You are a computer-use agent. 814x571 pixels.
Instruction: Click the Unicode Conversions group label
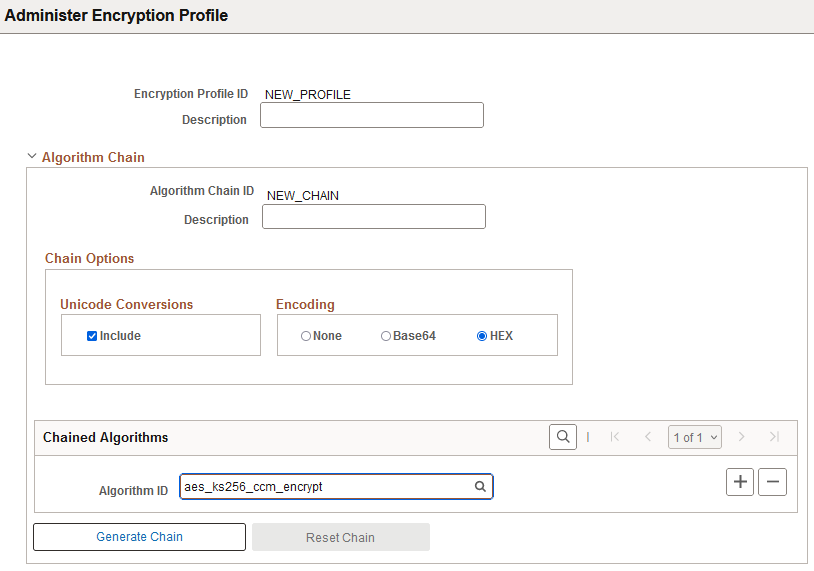pos(127,304)
